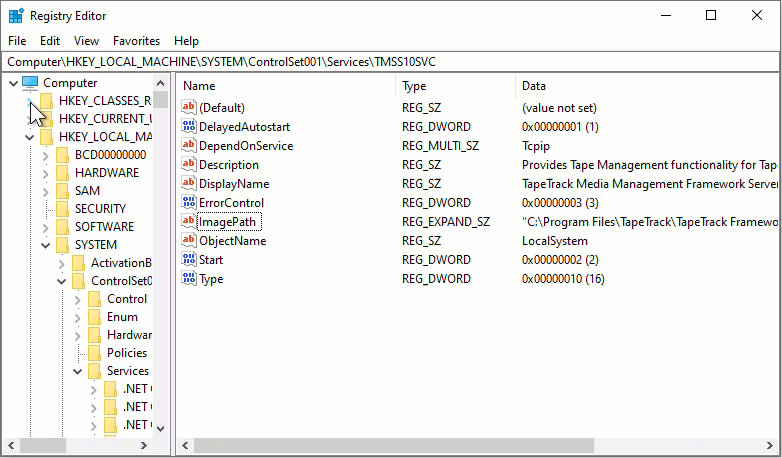Click the BCD00000000 folder icon
Screen dimensions: 782x458
63,155
